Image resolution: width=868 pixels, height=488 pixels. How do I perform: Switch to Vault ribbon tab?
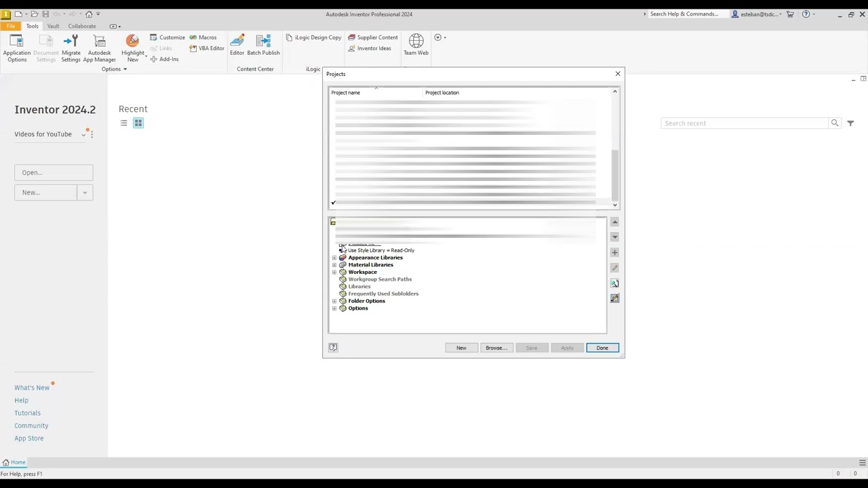tap(53, 26)
